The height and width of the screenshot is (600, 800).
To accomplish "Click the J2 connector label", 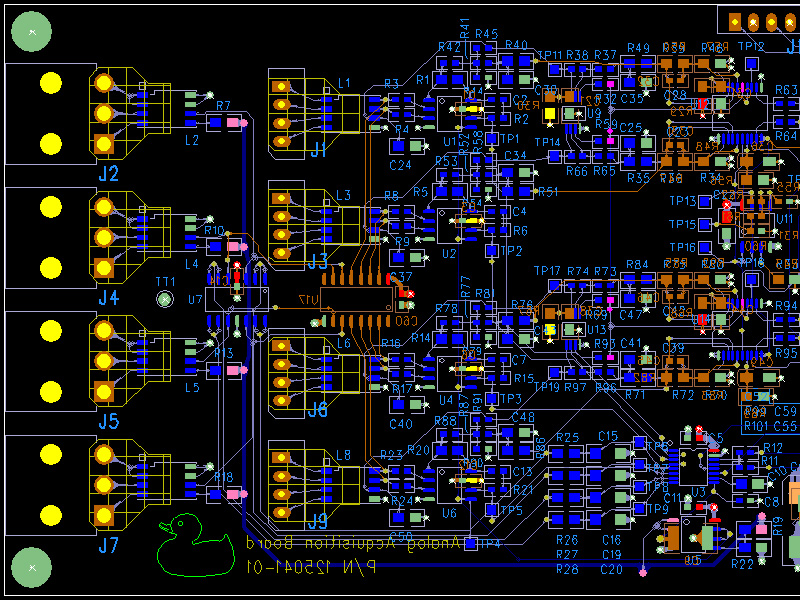I will [x=109, y=173].
